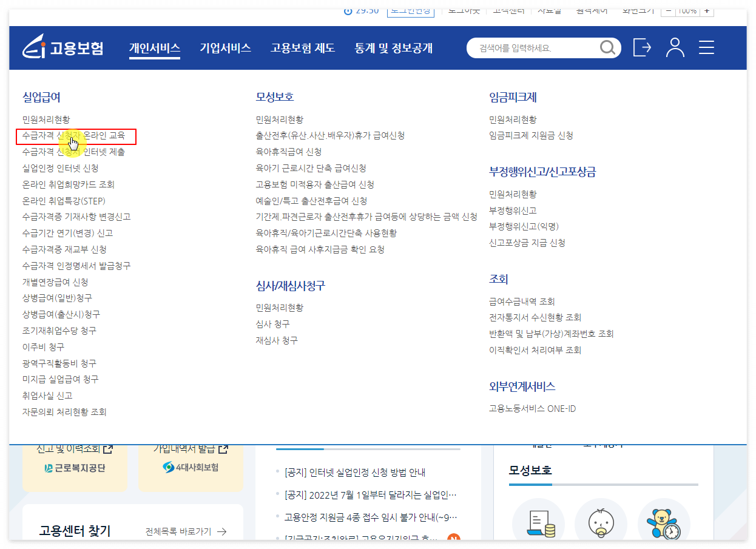Image resolution: width=756 pixels, height=549 pixels.
Task: Open the hamburger full-menu icon
Action: coord(706,47)
